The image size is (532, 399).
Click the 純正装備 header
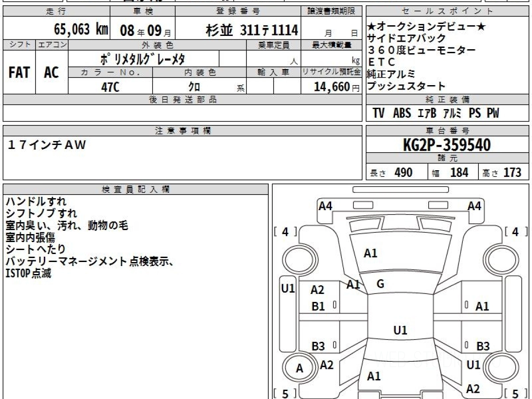[x=447, y=100]
